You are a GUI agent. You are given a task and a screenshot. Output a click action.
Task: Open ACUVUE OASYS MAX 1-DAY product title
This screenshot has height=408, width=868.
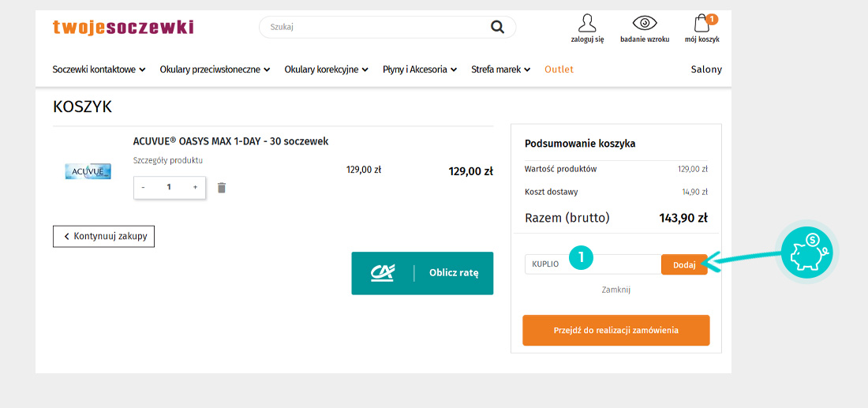pyautogui.click(x=231, y=142)
